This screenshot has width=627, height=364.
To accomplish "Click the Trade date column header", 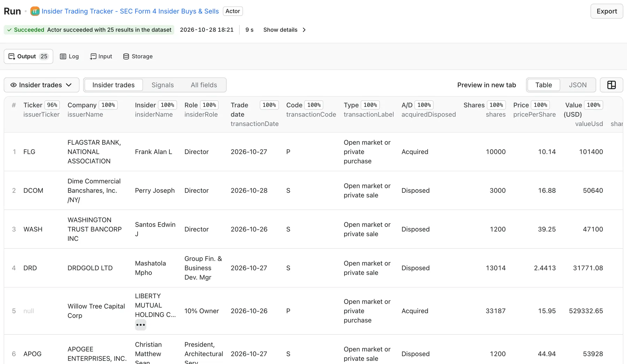I will (x=239, y=110).
